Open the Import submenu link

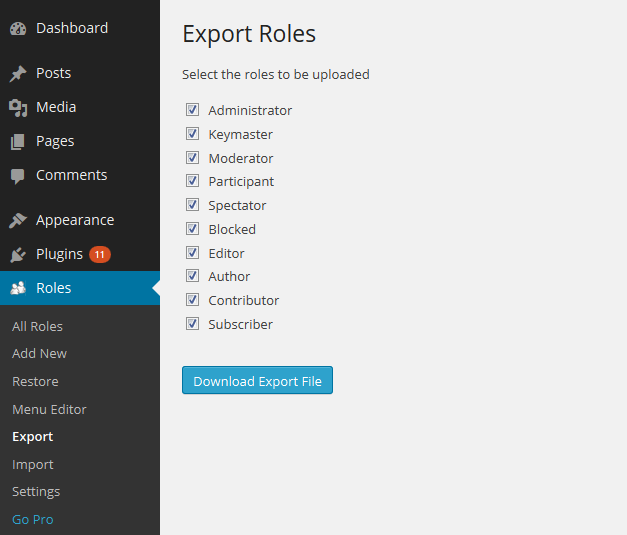32,465
